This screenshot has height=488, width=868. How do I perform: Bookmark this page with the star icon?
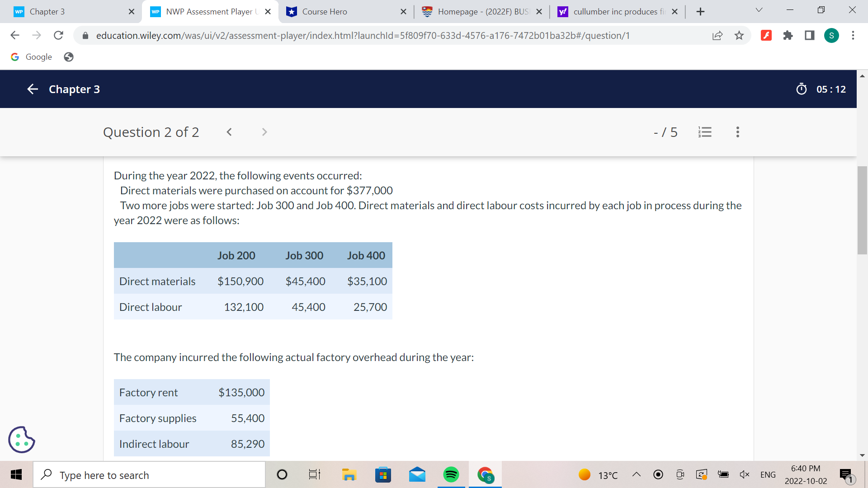point(740,35)
